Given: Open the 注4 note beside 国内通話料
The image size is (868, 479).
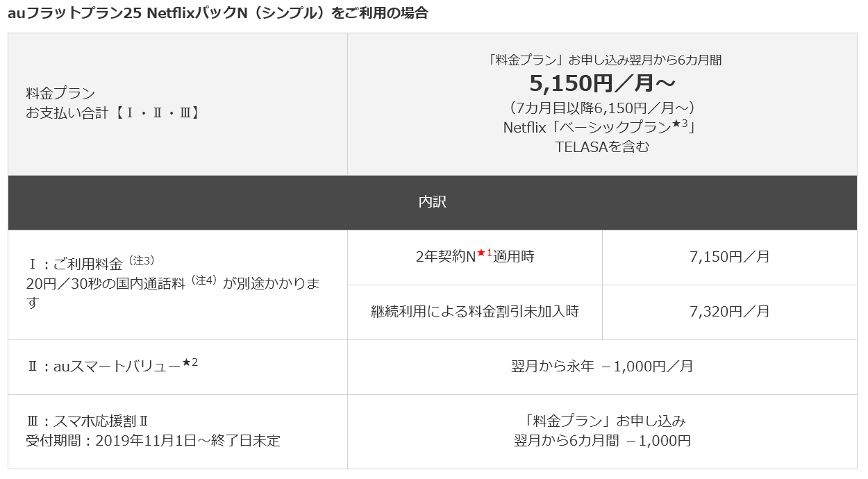Looking at the screenshot, I should tap(205, 280).
